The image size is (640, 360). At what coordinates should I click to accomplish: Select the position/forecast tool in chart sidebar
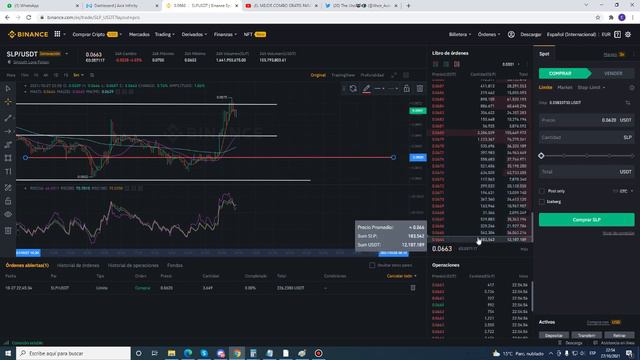[8, 144]
